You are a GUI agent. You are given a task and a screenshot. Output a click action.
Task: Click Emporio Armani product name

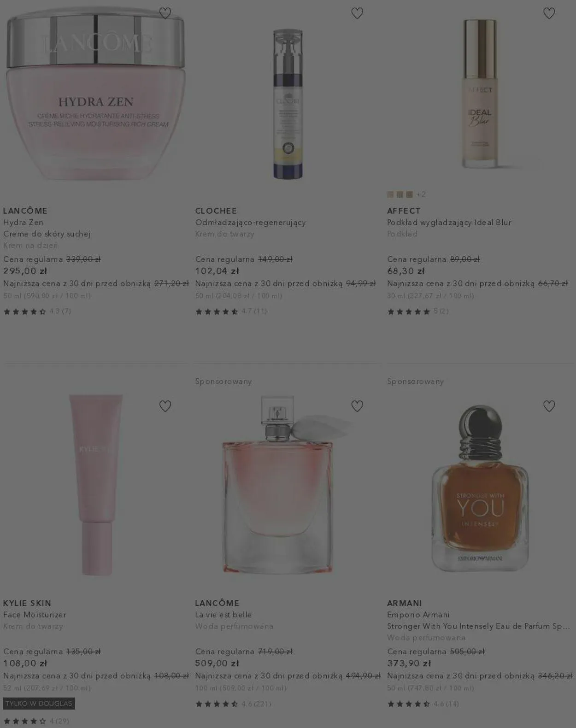click(418, 615)
